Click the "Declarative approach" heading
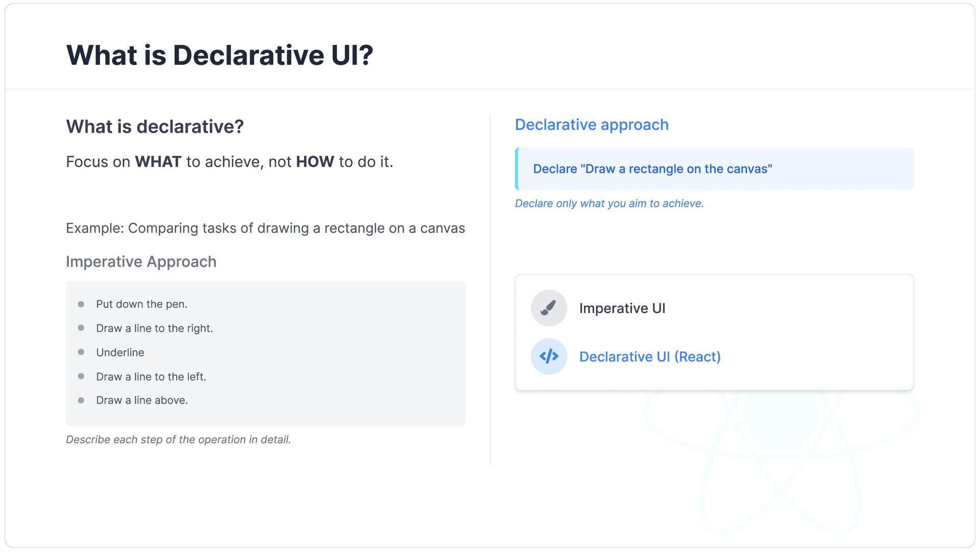 tap(592, 124)
